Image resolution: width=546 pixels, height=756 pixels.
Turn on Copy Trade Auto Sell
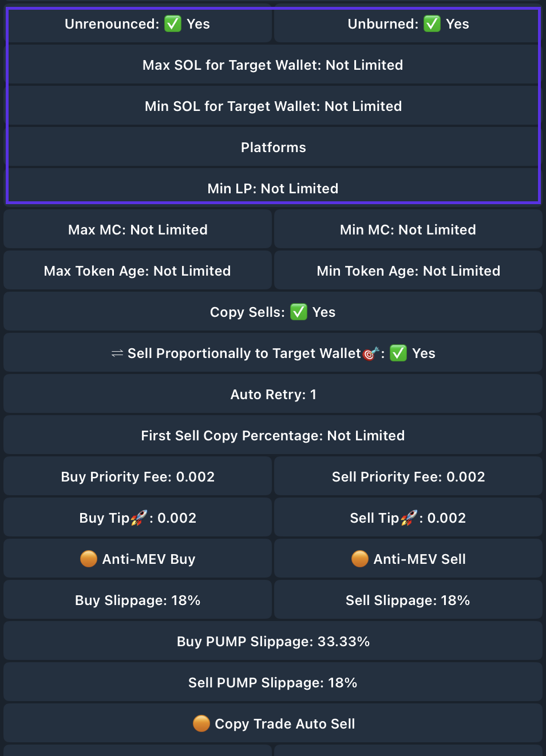[273, 724]
